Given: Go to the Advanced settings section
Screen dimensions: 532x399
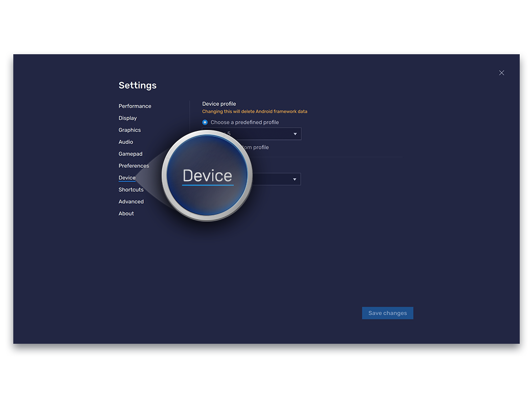Looking at the screenshot, I should click(131, 202).
